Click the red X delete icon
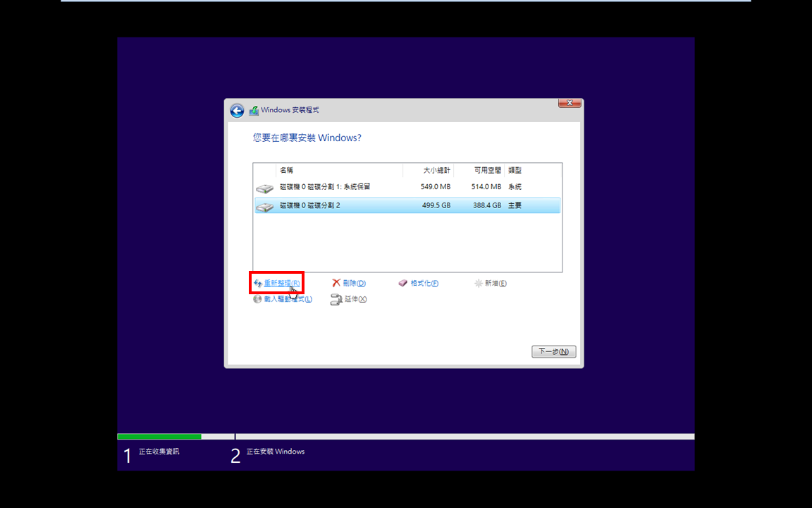Image resolution: width=812 pixels, height=508 pixels. pyautogui.click(x=337, y=283)
